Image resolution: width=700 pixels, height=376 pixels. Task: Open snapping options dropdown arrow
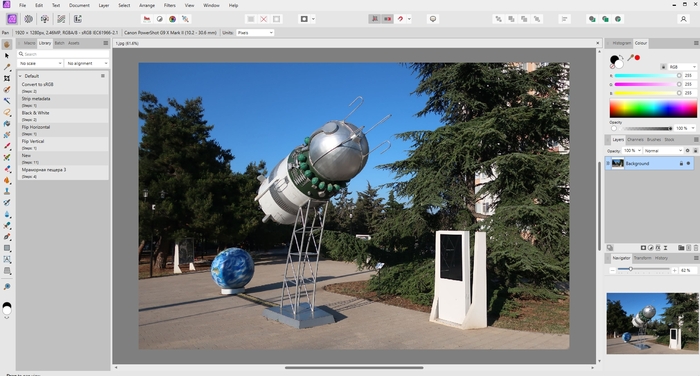pos(409,19)
